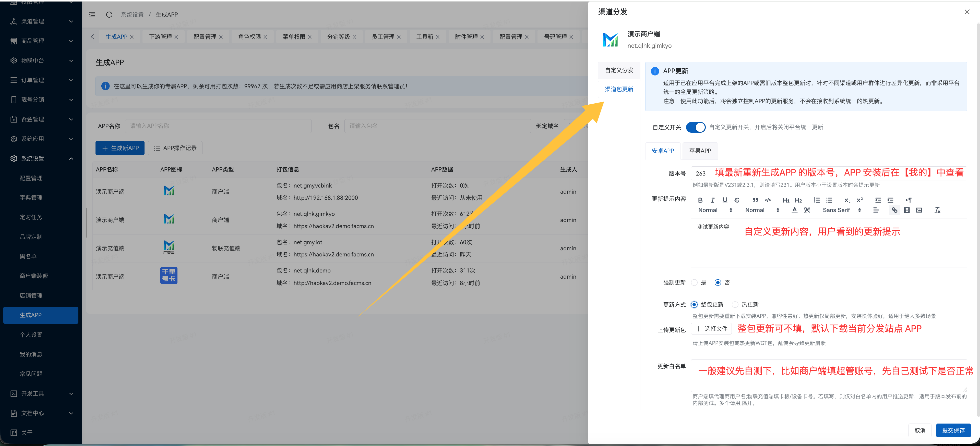Apply H1 heading in the editor
This screenshot has height=446, width=980.
786,200
